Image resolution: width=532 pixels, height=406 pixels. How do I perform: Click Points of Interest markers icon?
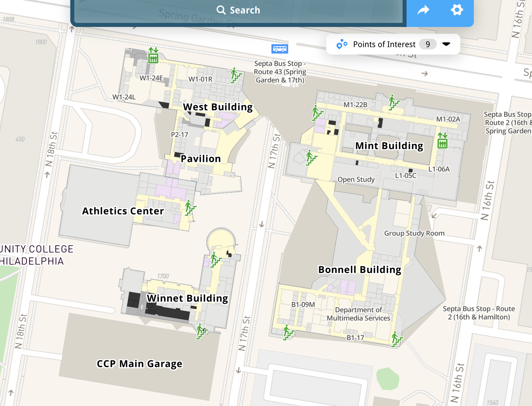[x=342, y=44]
